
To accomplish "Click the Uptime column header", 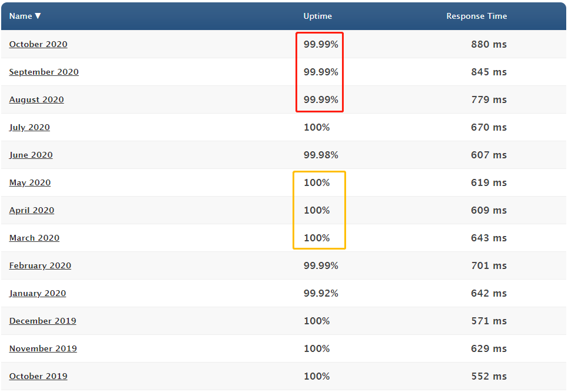I will tap(317, 16).
